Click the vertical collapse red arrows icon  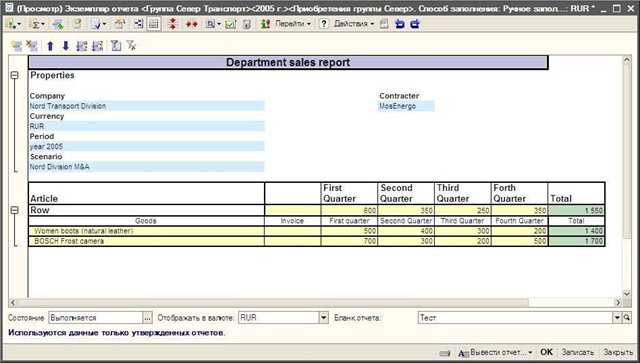[x=173, y=24]
